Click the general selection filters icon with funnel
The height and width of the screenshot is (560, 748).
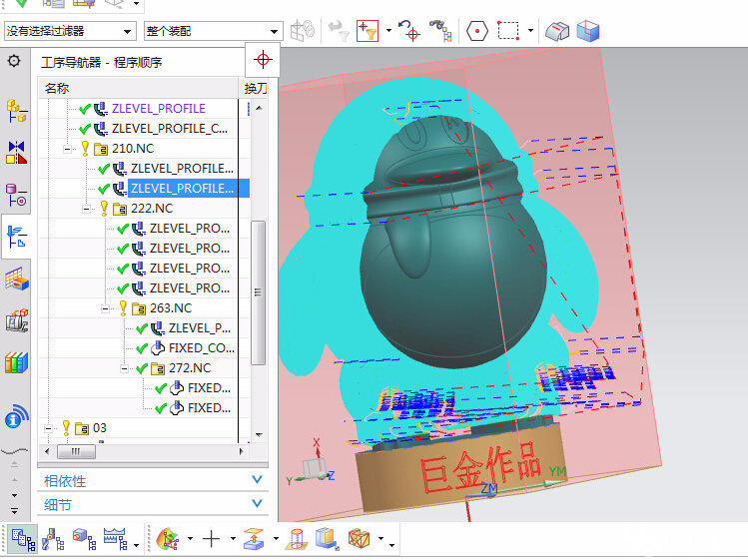click(368, 31)
